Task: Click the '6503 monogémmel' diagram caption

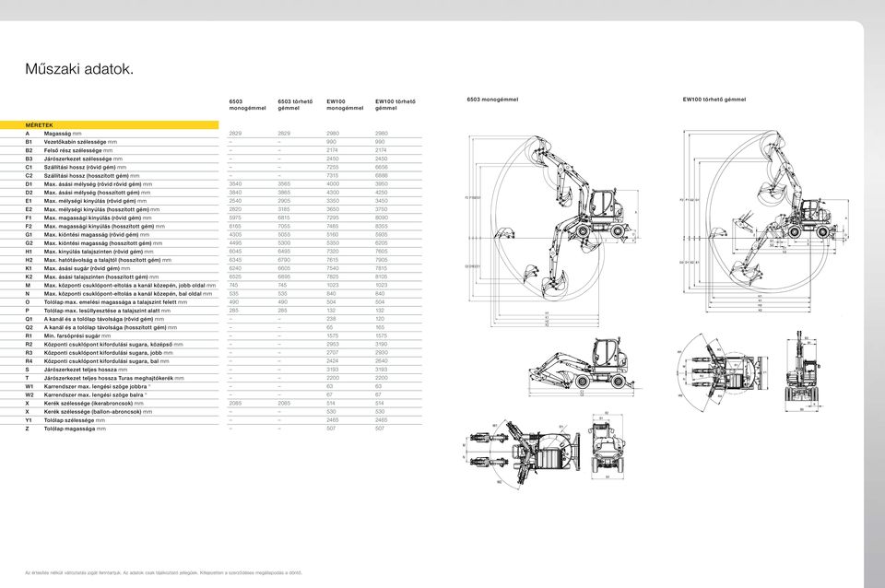Action: pyautogui.click(x=492, y=100)
